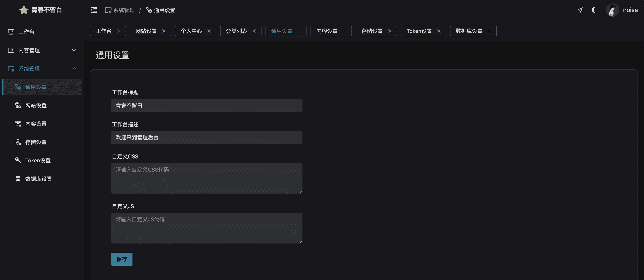Click the paper-plane navigation icon in the header
The image size is (644, 280).
click(x=580, y=10)
